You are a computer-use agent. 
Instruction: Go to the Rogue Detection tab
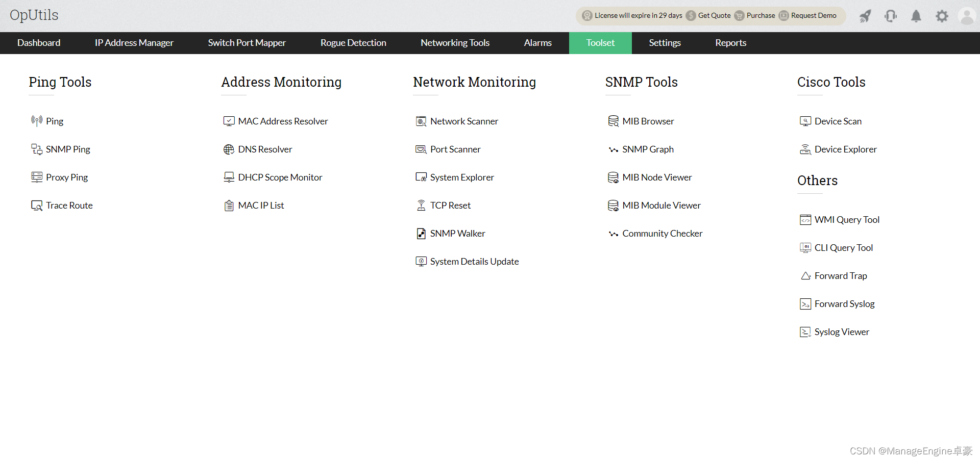[x=353, y=43]
